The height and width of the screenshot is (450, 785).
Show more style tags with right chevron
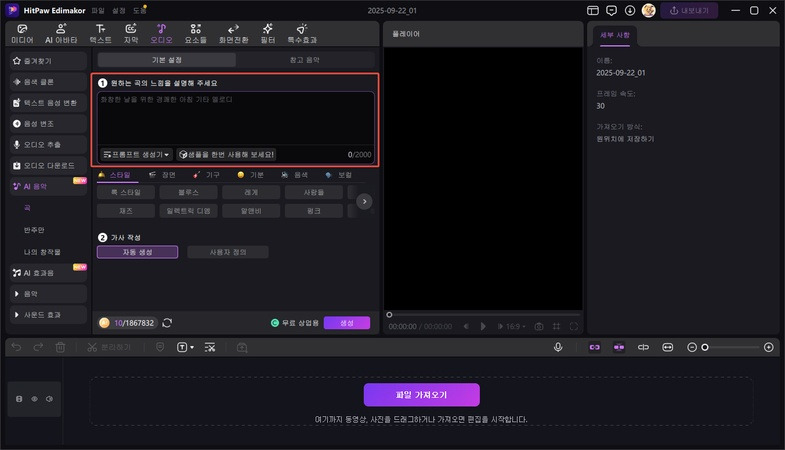pyautogui.click(x=364, y=201)
